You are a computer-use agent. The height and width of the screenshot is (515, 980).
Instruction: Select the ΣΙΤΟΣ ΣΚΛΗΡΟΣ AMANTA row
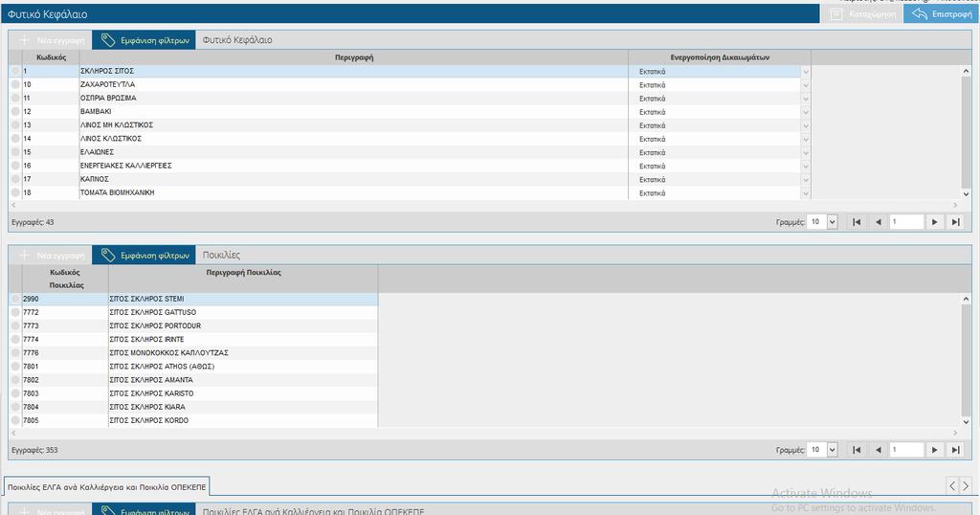[x=193, y=380]
